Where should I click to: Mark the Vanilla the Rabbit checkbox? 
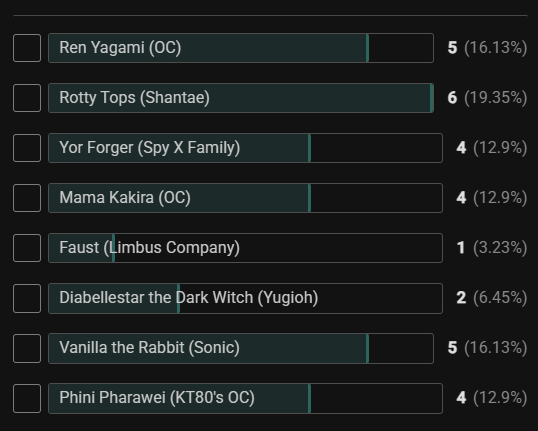tap(27, 348)
